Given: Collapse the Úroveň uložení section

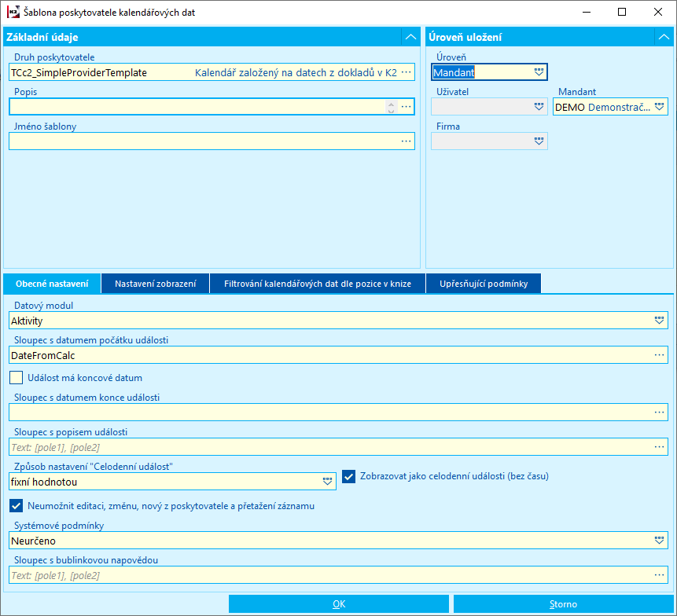Looking at the screenshot, I should (x=664, y=37).
